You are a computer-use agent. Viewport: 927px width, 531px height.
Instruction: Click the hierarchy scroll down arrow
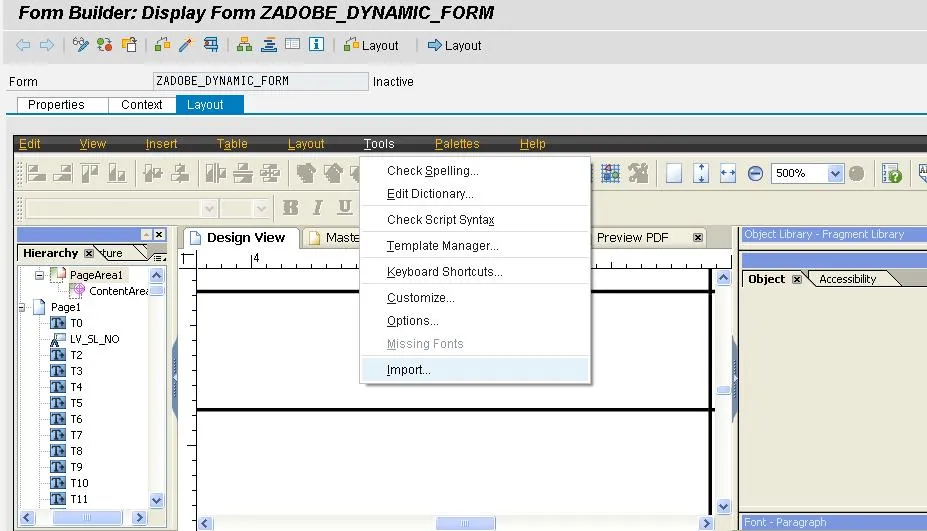tap(157, 500)
